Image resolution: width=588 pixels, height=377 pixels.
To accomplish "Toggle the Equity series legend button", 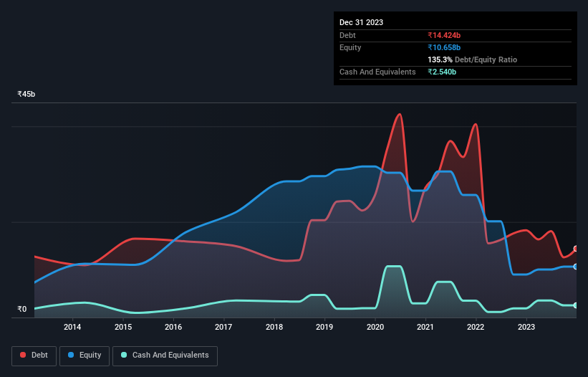I will coord(85,355).
